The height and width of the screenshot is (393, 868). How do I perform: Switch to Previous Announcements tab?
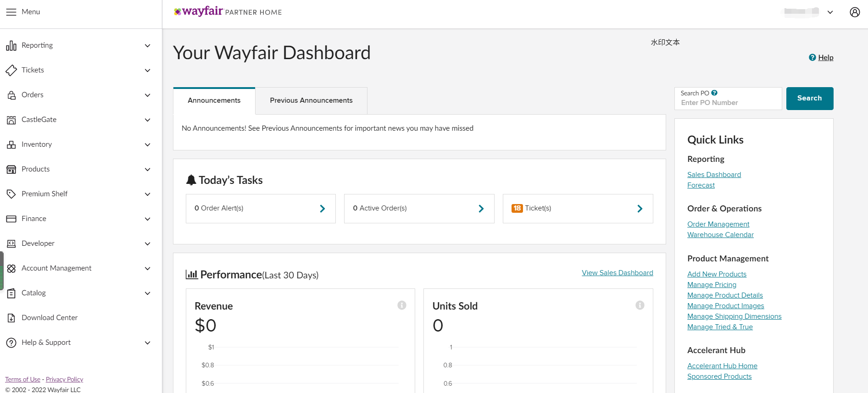click(311, 100)
